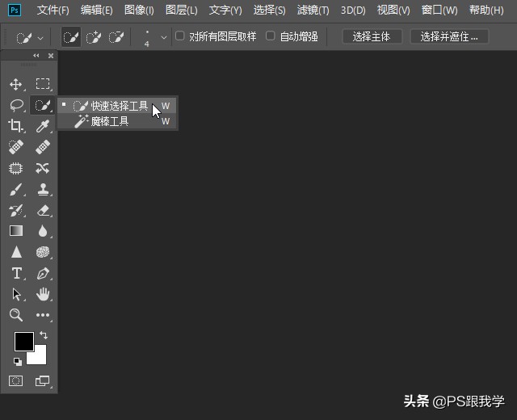
Task: Select the Move tool
Action: coord(16,84)
